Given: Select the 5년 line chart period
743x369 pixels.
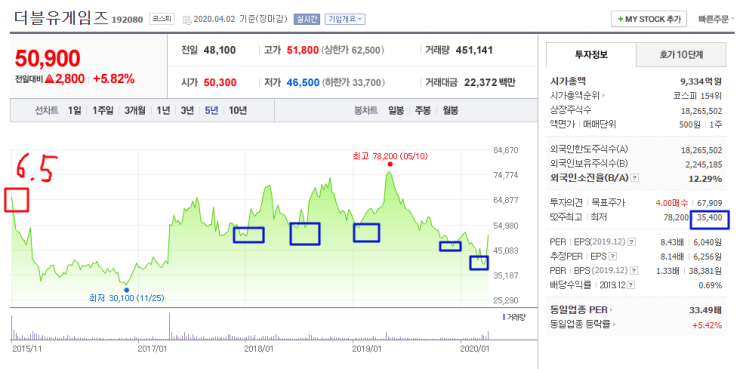Looking at the screenshot, I should tap(211, 111).
